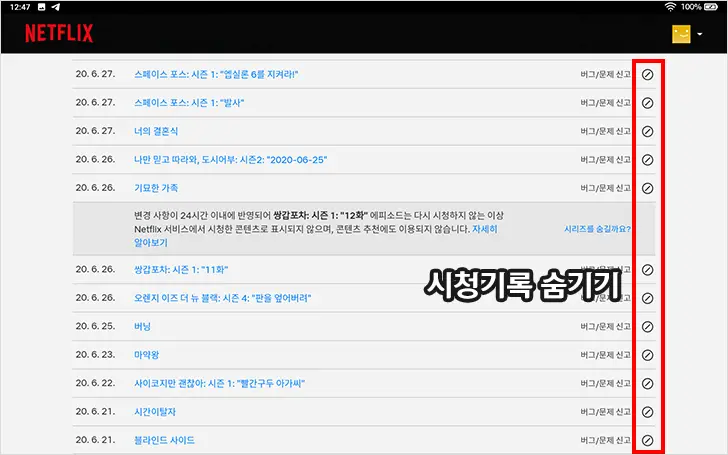This screenshot has height=455, width=728.
Task: Click the yellow smiley profile avatar
Action: 681,34
